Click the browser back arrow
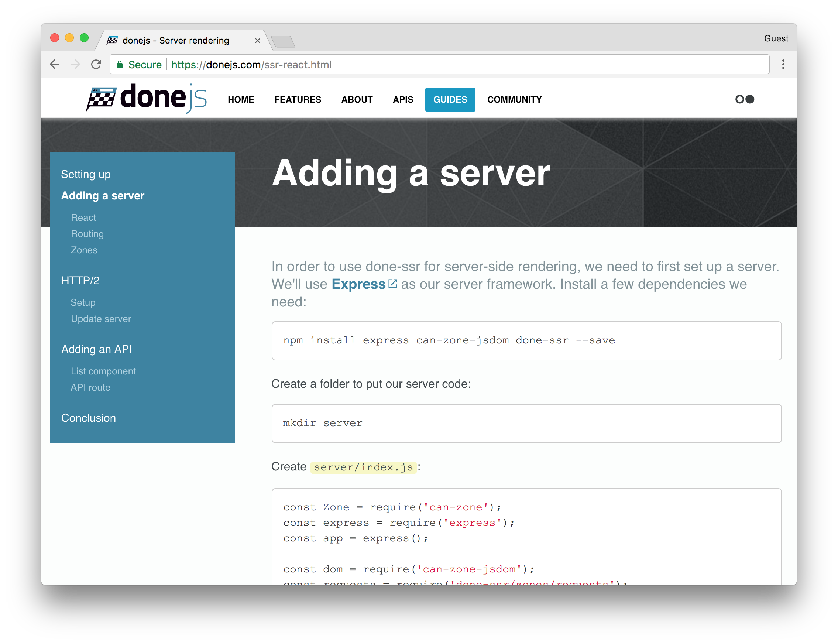 (55, 64)
